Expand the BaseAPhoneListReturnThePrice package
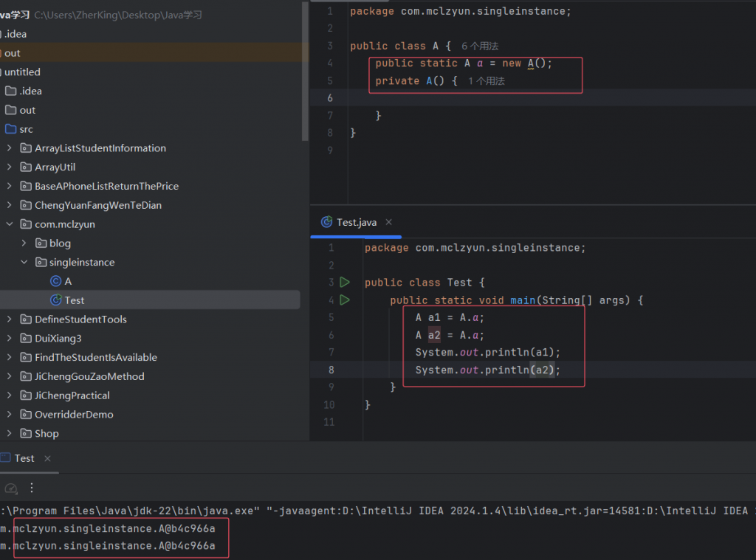This screenshot has width=756, height=560. point(9,186)
